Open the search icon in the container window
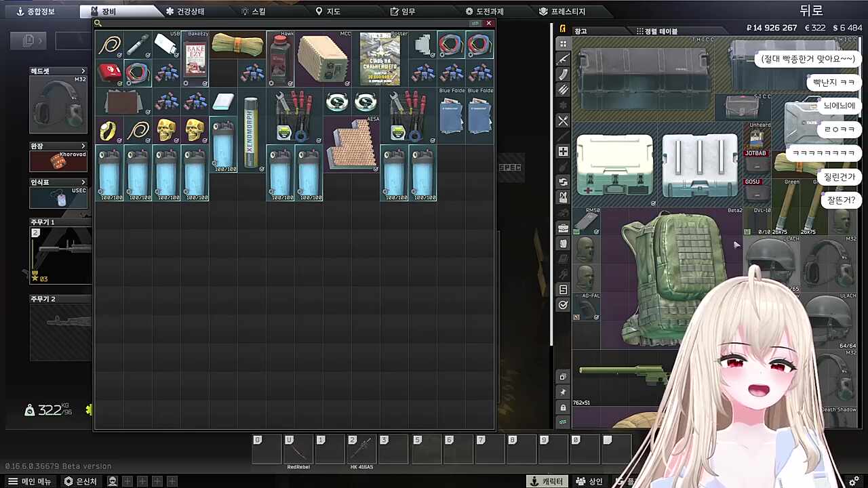The image size is (868, 488). click(x=98, y=24)
